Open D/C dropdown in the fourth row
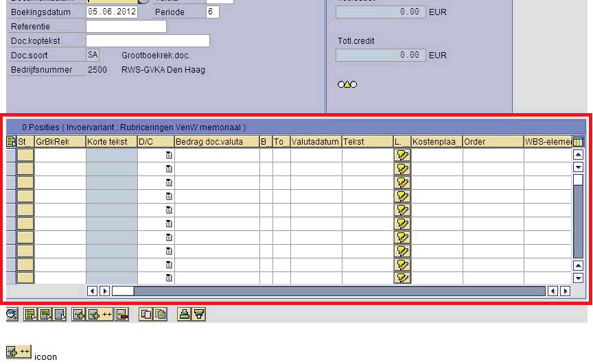593x364 pixels. pos(169,196)
